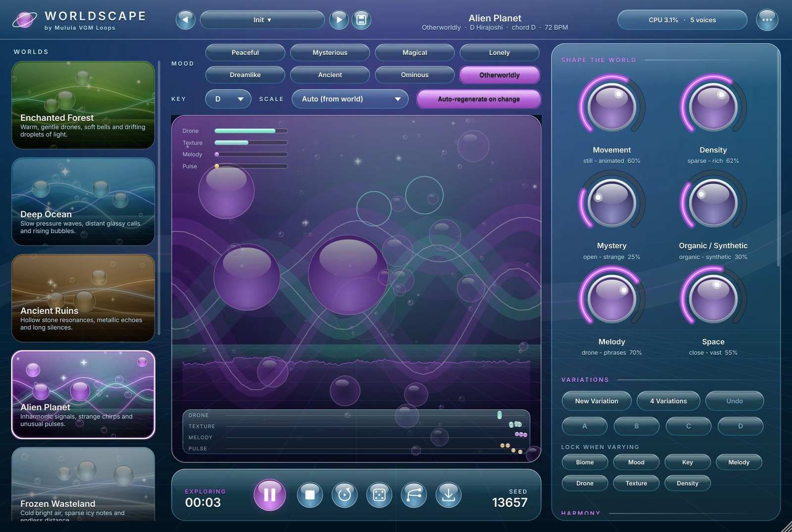This screenshot has width=792, height=532.
Task: Select variation slot D
Action: (741, 426)
